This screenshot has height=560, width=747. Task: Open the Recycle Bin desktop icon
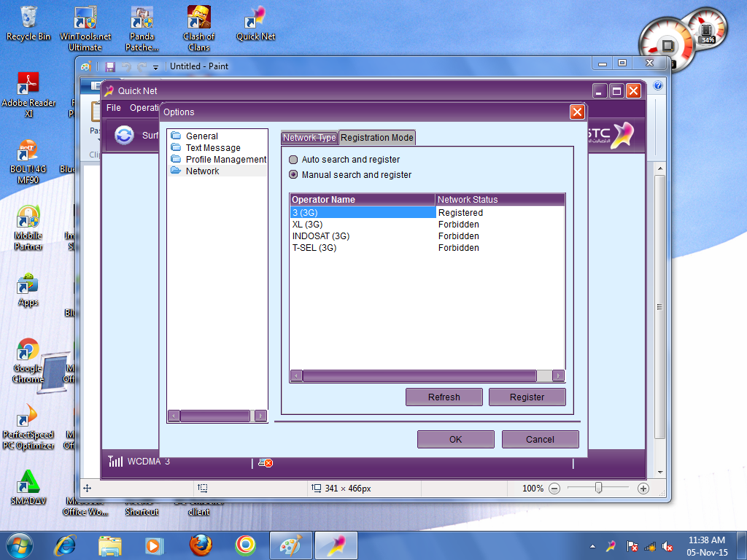point(28,23)
